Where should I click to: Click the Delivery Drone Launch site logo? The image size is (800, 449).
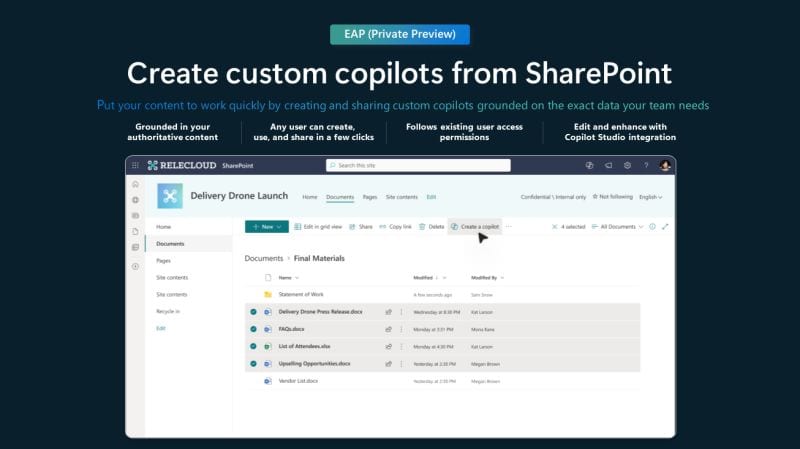pyautogui.click(x=170, y=196)
